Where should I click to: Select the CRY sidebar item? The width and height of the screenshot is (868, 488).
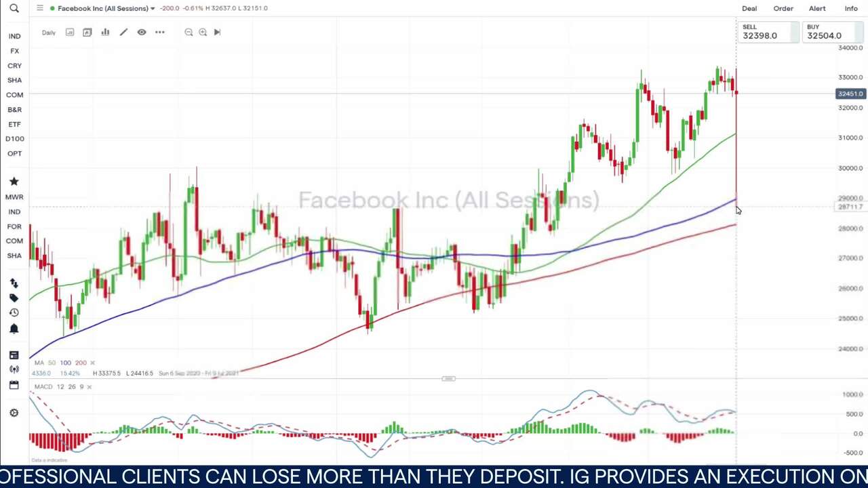tap(14, 66)
